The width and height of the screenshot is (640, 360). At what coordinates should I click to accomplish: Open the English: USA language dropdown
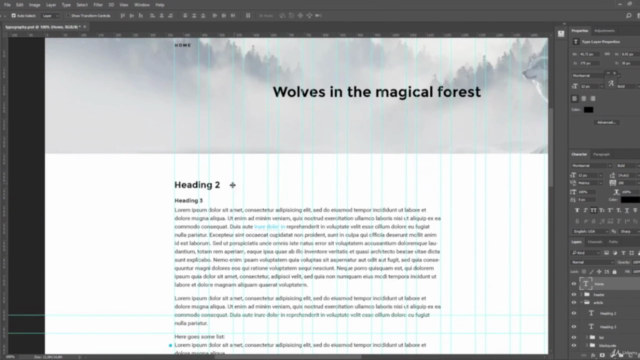[590, 231]
